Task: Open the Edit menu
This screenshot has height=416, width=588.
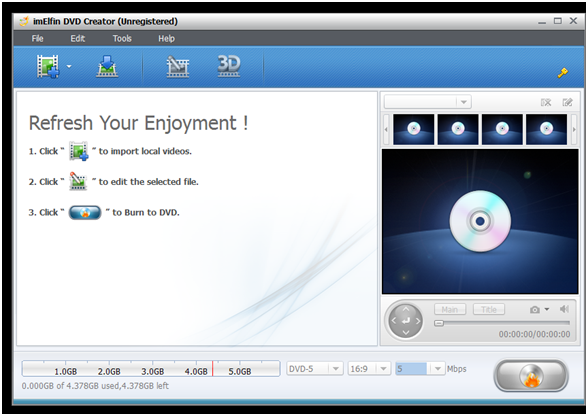Action: coord(78,39)
